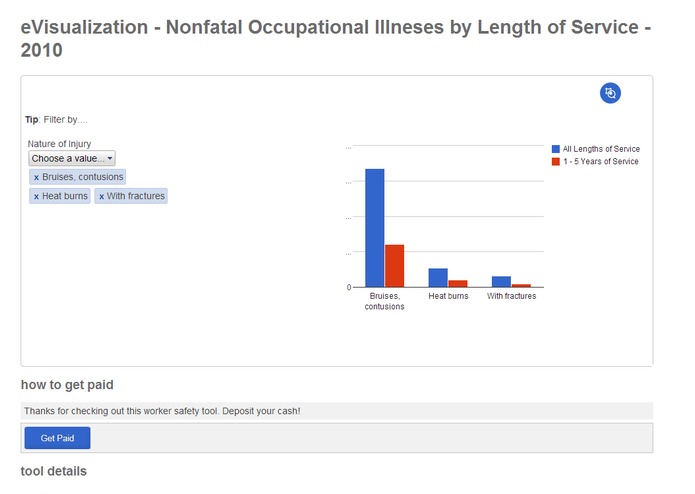Open the Choose a value dropdown
Screen dimensions: 695x494
click(x=72, y=158)
